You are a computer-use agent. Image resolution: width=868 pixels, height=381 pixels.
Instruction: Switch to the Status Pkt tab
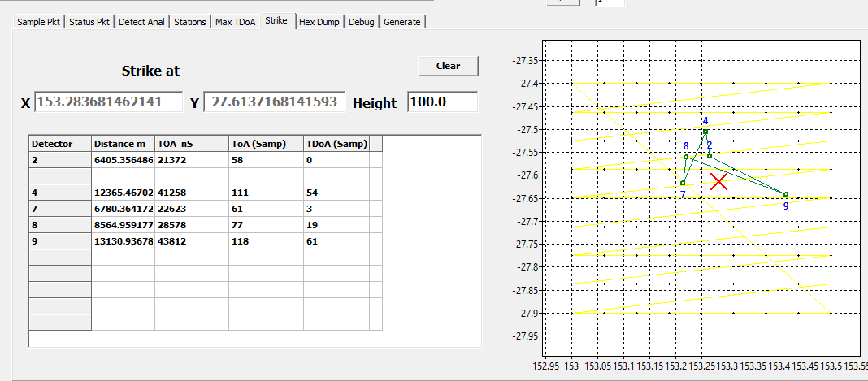click(89, 22)
